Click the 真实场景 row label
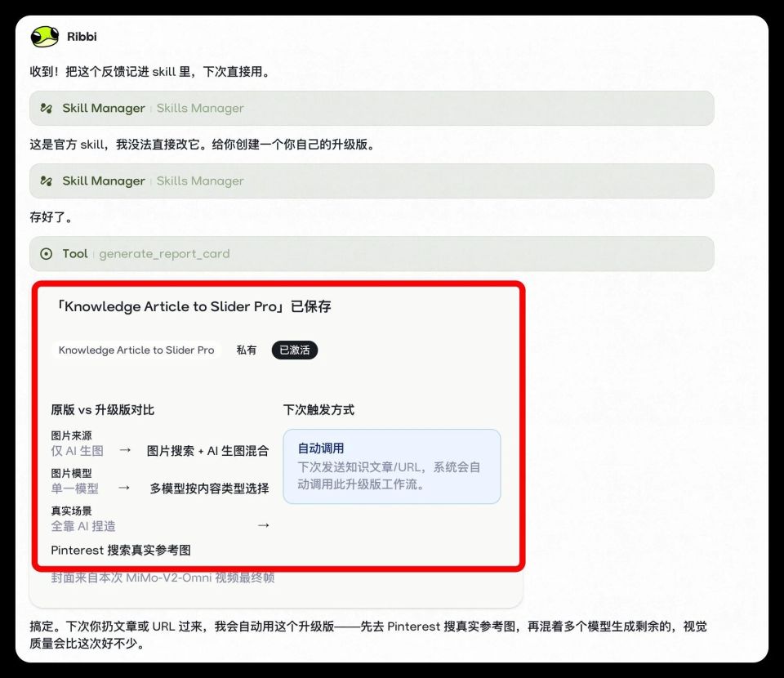Screen dimensions: 784x678 (x=71, y=511)
